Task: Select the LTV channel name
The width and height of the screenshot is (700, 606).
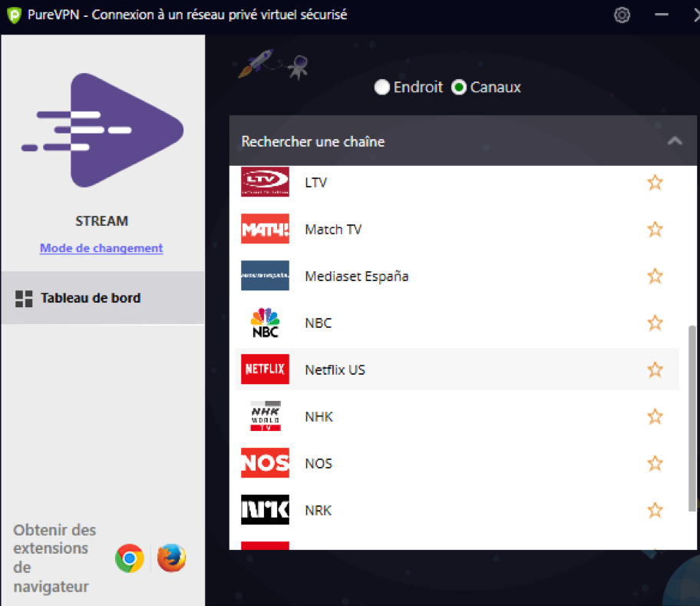Action: point(316,183)
